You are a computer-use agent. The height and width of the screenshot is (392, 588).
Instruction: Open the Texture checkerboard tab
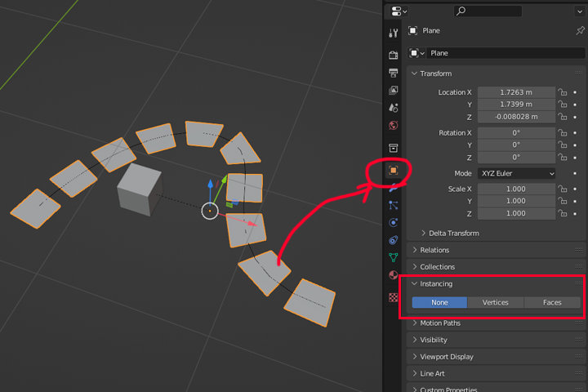393,297
